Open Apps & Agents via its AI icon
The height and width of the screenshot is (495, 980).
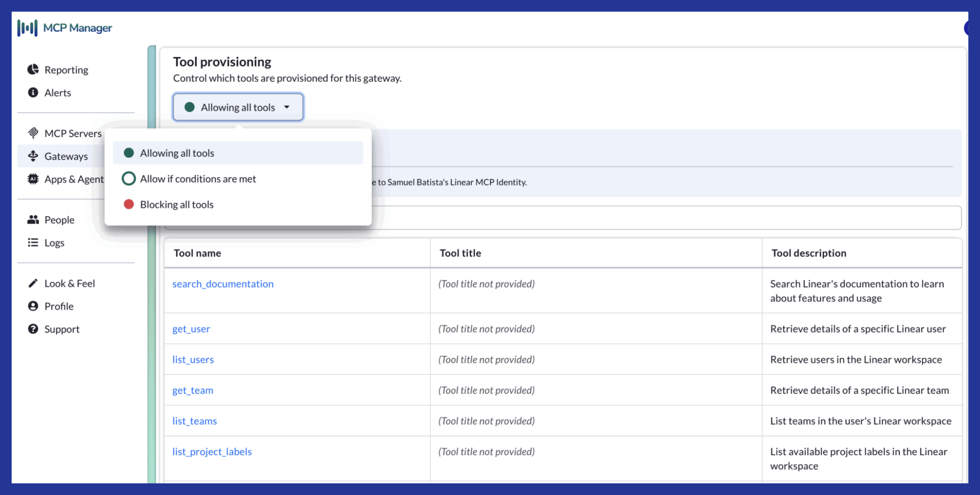coord(32,179)
